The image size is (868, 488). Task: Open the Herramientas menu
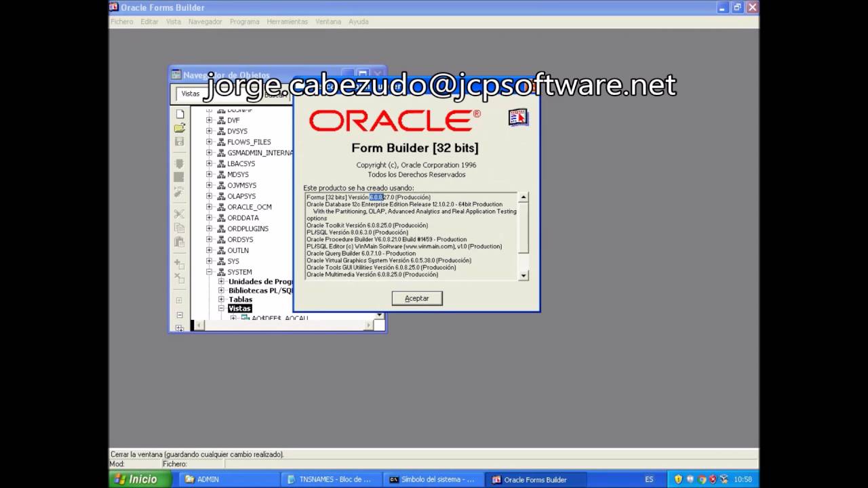click(x=287, y=22)
